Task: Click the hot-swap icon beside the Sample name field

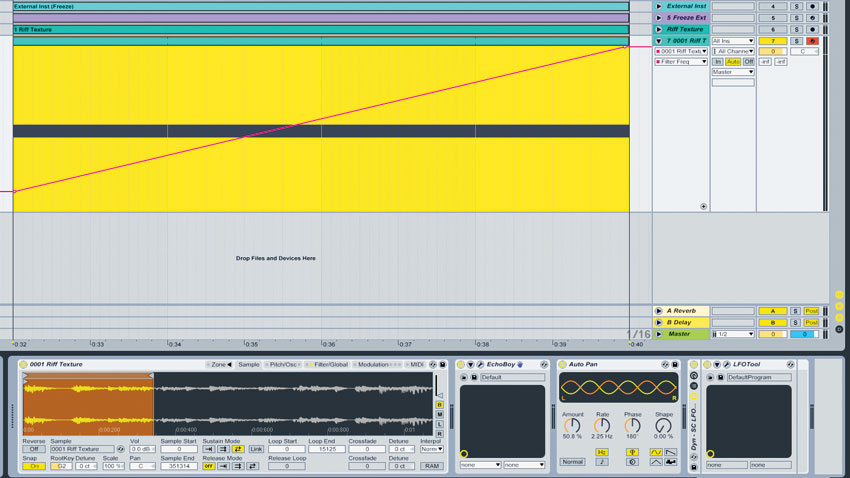Action: pos(120,449)
